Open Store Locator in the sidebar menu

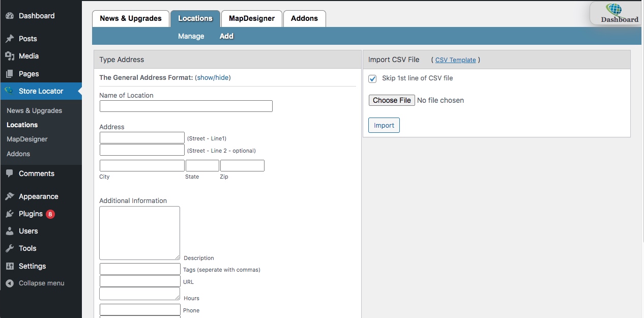(41, 91)
